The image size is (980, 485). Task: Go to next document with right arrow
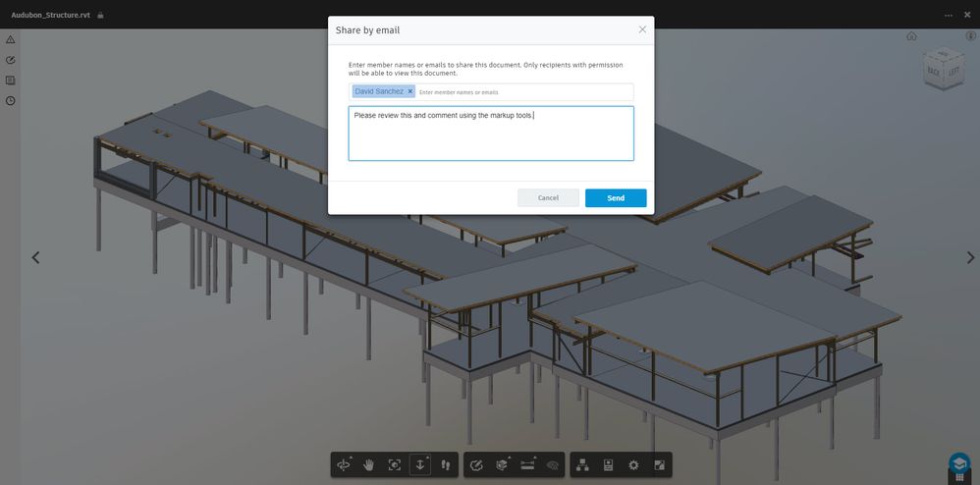pyautogui.click(x=970, y=257)
